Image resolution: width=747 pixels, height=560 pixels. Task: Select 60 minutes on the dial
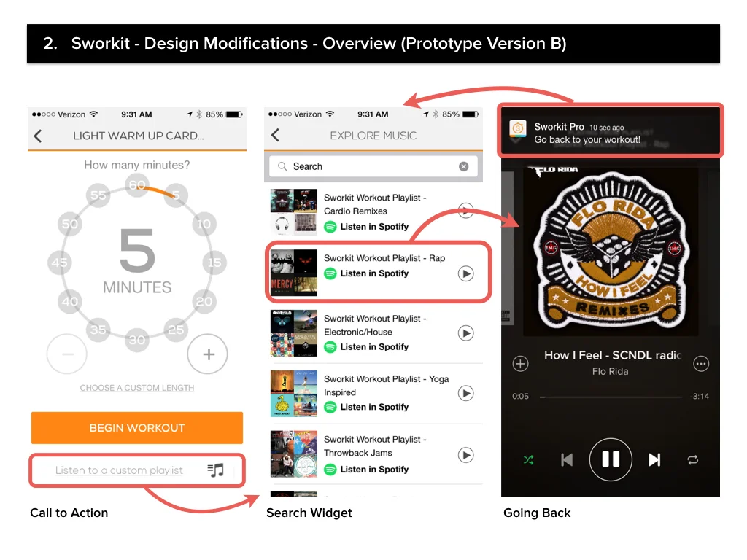pyautogui.click(x=137, y=184)
